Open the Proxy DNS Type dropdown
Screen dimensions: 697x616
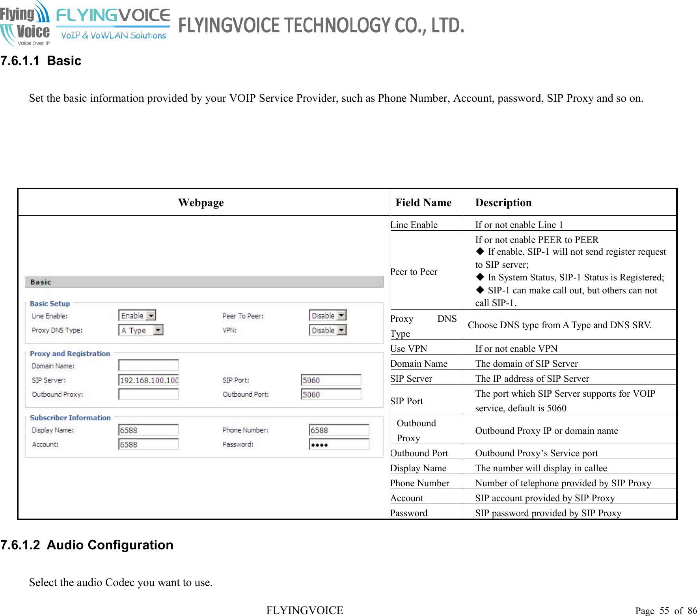[x=141, y=330]
